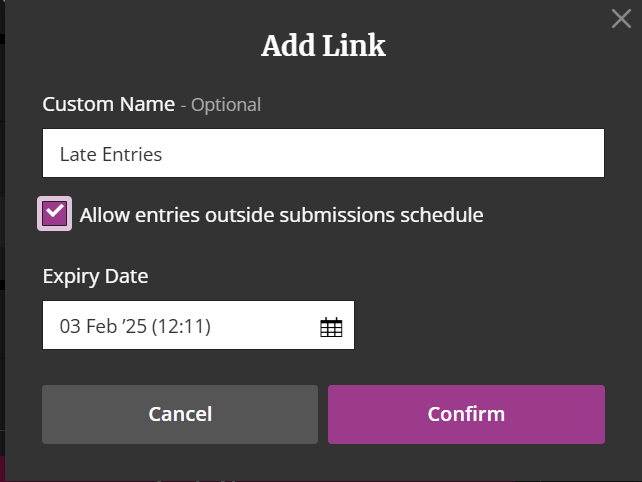The height and width of the screenshot is (482, 642).
Task: Click the '03 Feb '25 (12:11)' date value
Action: (135, 326)
